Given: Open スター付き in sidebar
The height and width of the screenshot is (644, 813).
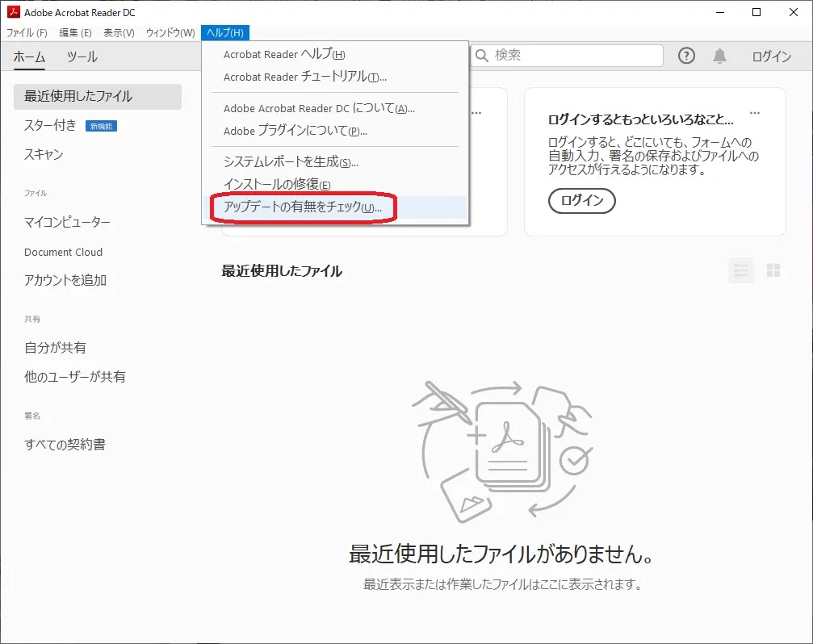Looking at the screenshot, I should [x=50, y=125].
